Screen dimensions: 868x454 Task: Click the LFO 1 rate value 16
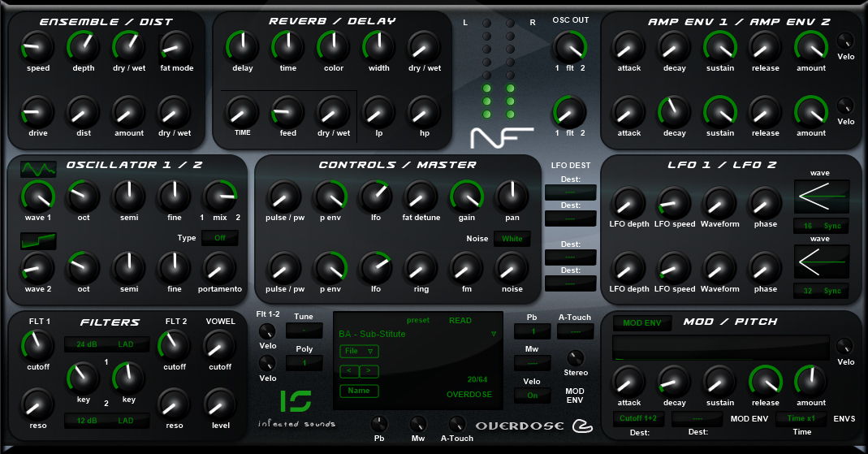(x=808, y=226)
